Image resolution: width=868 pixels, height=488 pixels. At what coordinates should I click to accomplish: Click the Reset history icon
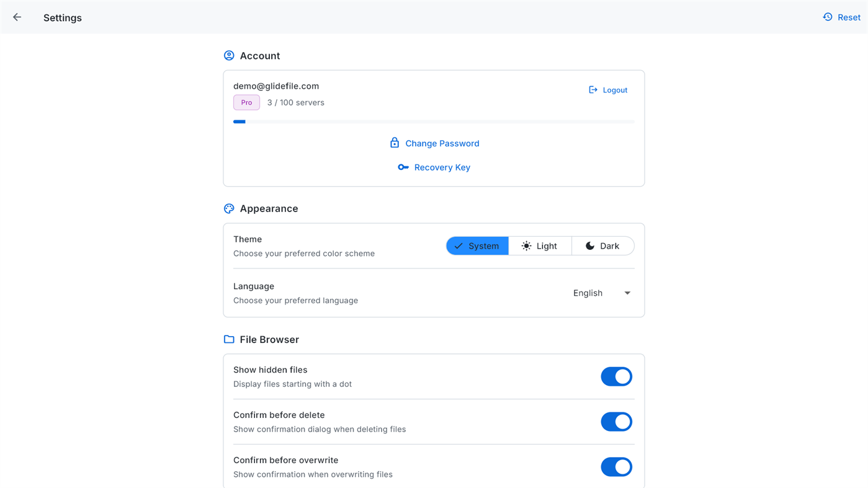point(828,17)
